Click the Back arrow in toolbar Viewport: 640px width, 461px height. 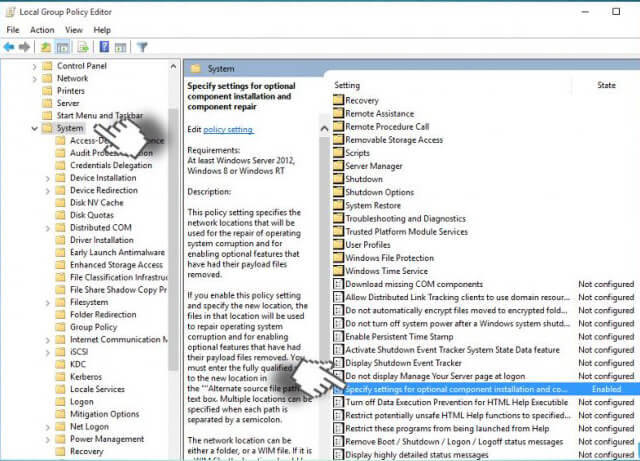tap(11, 46)
